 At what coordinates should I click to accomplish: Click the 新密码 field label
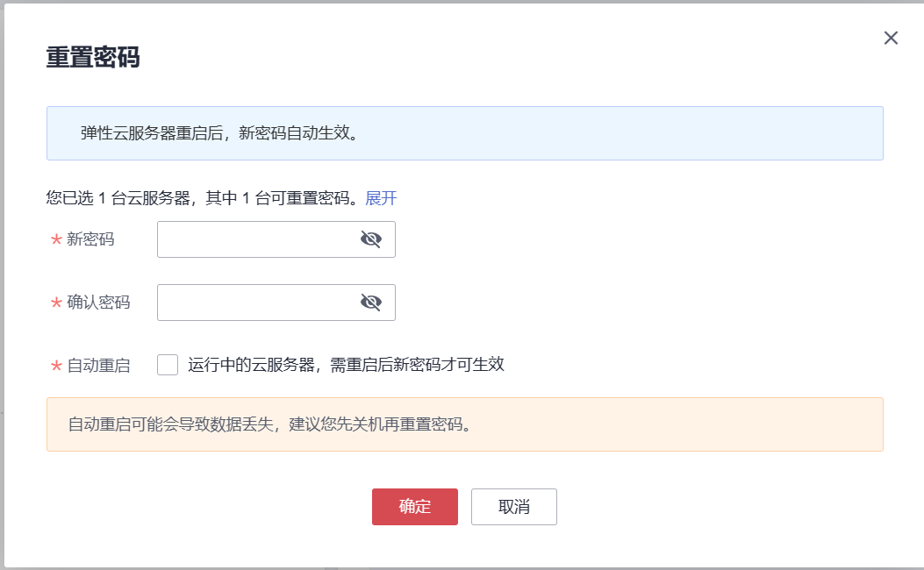pos(90,239)
